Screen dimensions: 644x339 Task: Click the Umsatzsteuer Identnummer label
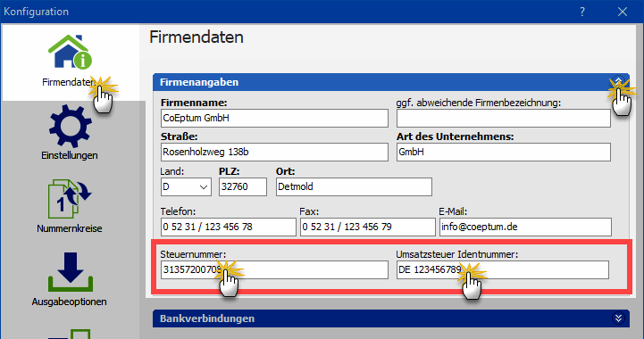(456, 254)
